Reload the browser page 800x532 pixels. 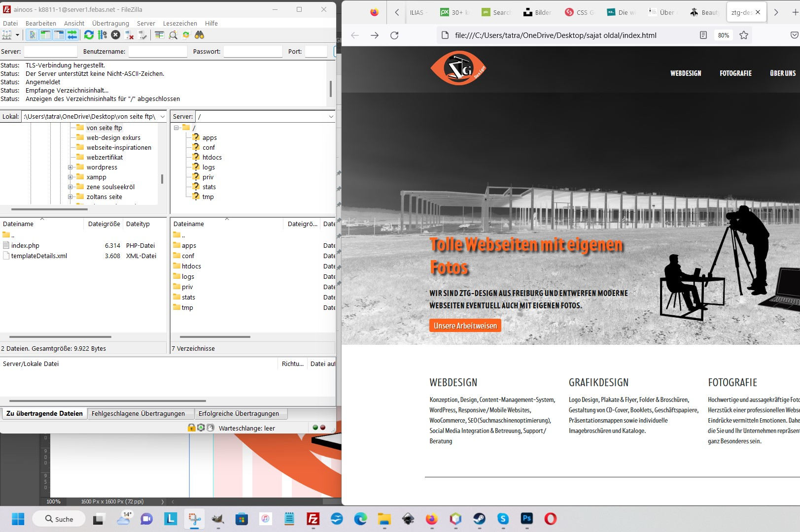tap(394, 35)
